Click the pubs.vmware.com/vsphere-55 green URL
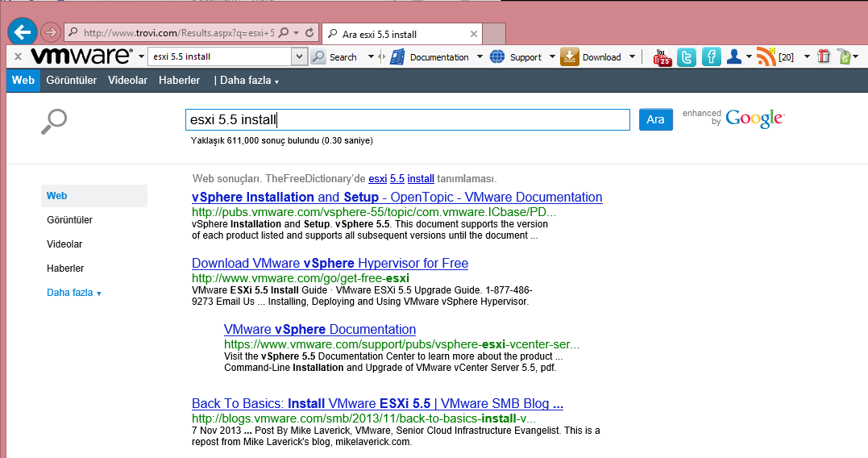Image resolution: width=868 pixels, height=458 pixels. pos(374,212)
